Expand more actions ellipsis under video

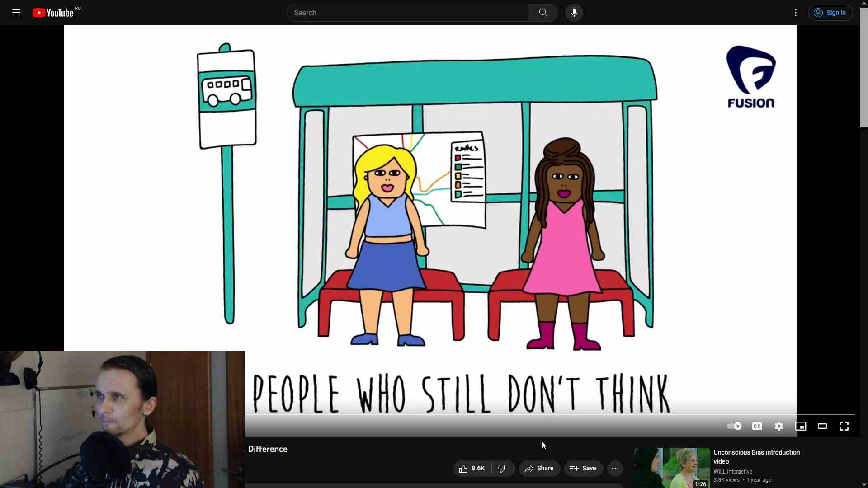click(x=615, y=469)
